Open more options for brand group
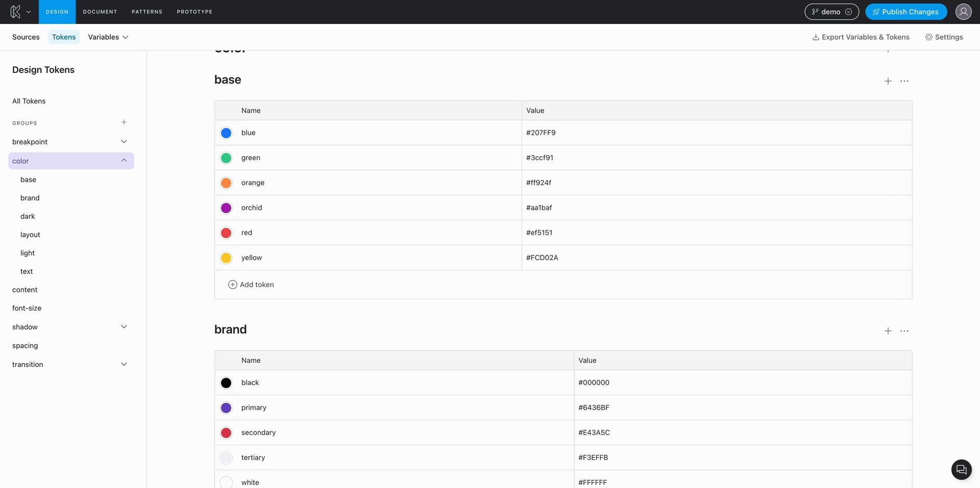Viewport: 980px width, 488px height. pyautogui.click(x=904, y=331)
